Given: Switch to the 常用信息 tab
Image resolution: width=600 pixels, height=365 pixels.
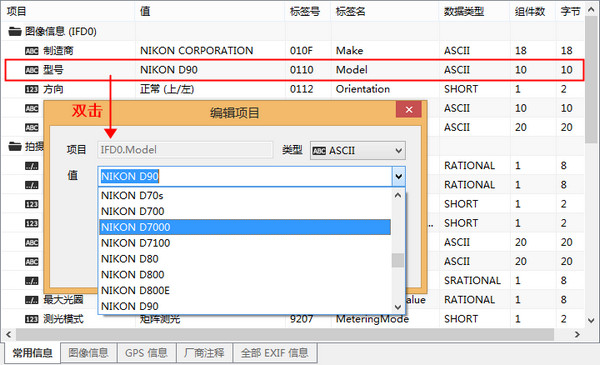Looking at the screenshot, I should pyautogui.click(x=33, y=353).
